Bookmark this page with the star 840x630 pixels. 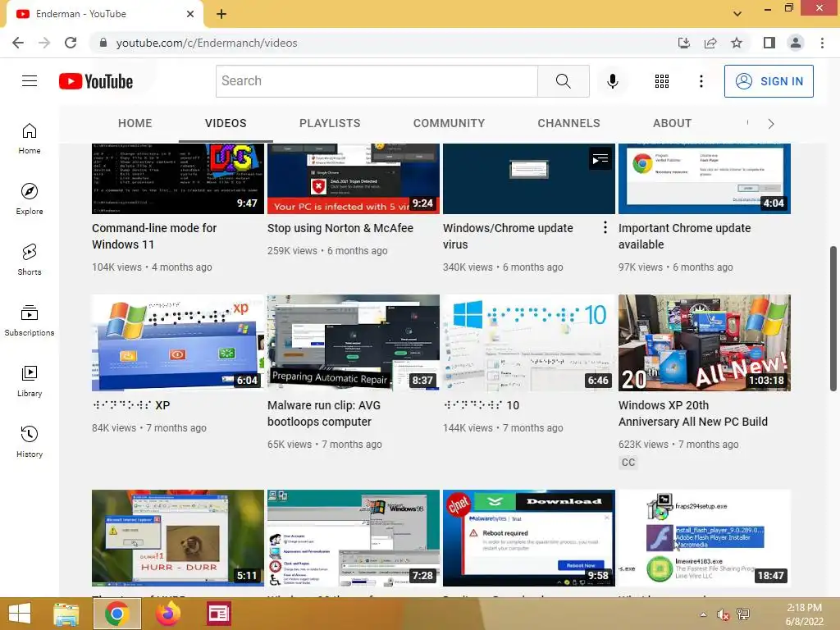737,43
